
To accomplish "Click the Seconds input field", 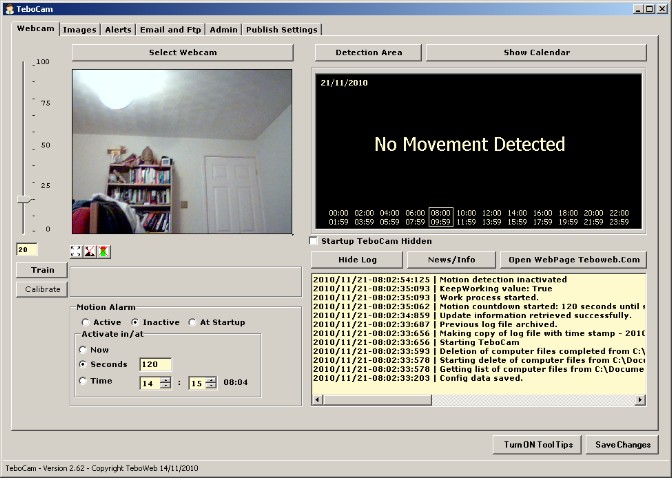I will tap(156, 364).
